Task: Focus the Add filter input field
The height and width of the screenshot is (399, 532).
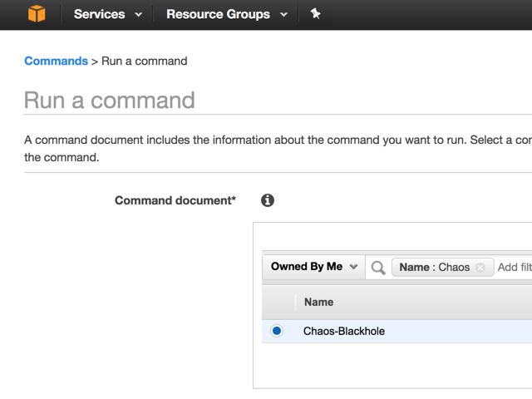Action: pyautogui.click(x=512, y=268)
